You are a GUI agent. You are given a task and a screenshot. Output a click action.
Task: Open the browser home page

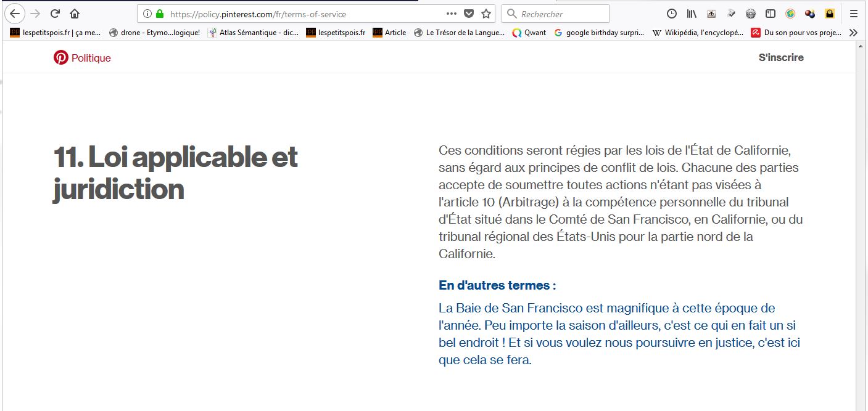[x=75, y=14]
